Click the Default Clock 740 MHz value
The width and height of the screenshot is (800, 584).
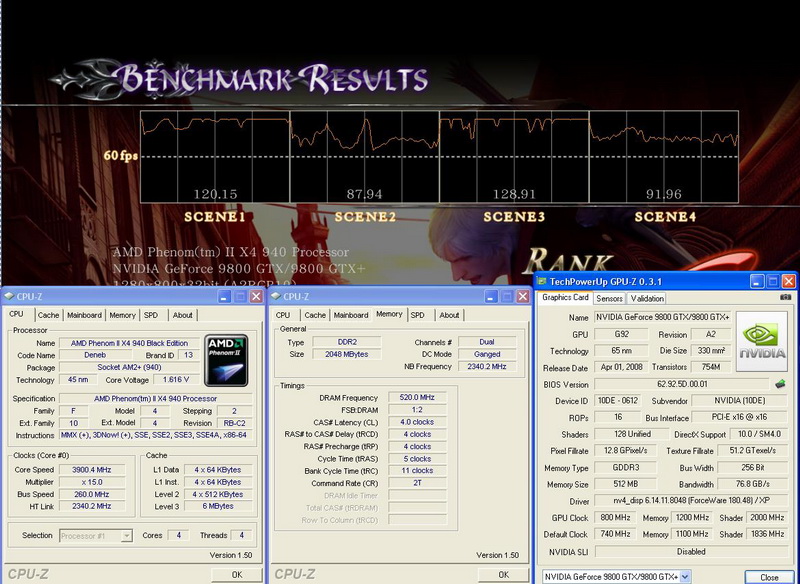(x=615, y=534)
